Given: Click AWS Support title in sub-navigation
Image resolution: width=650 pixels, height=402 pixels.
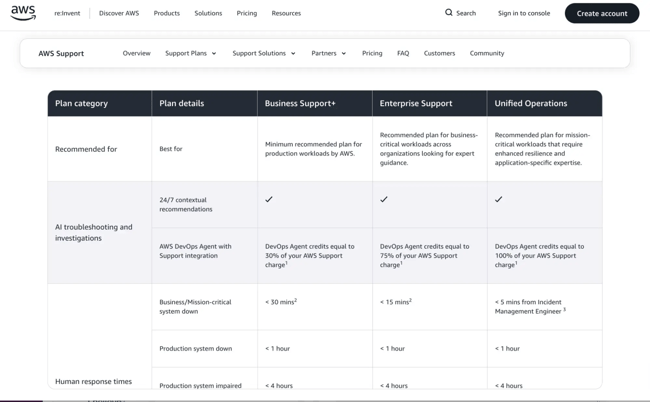Looking at the screenshot, I should [x=61, y=53].
